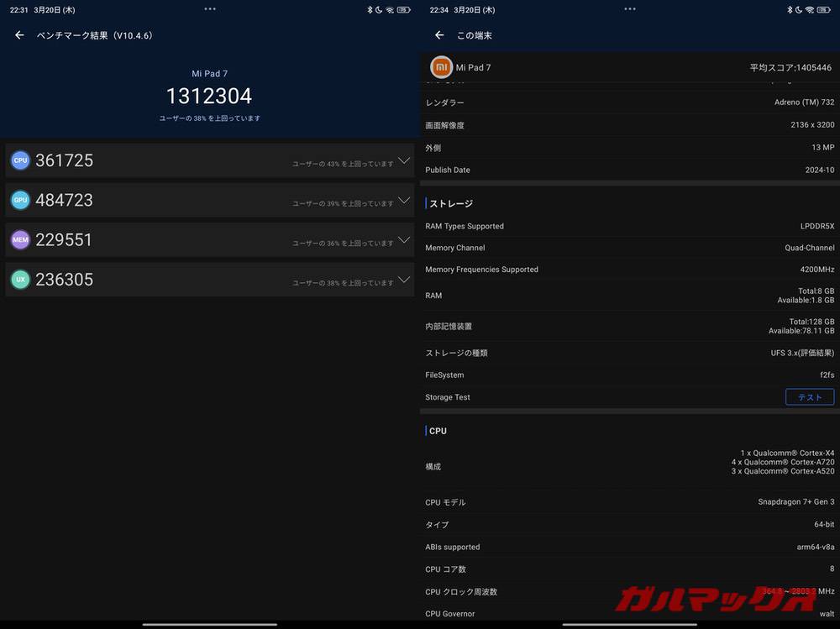This screenshot has width=840, height=629.
Task: Tap the Mi logo next to Mi Pad 7
Action: pos(441,66)
